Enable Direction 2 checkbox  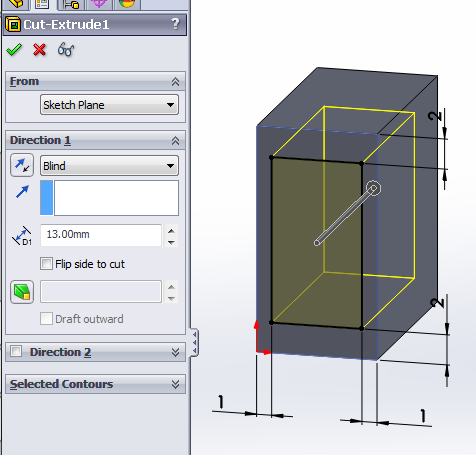pos(16,351)
